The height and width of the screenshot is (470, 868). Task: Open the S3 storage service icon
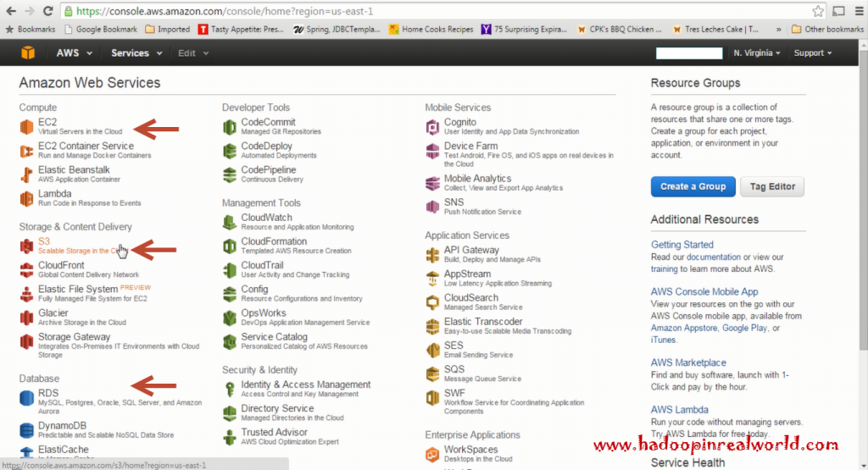27,246
